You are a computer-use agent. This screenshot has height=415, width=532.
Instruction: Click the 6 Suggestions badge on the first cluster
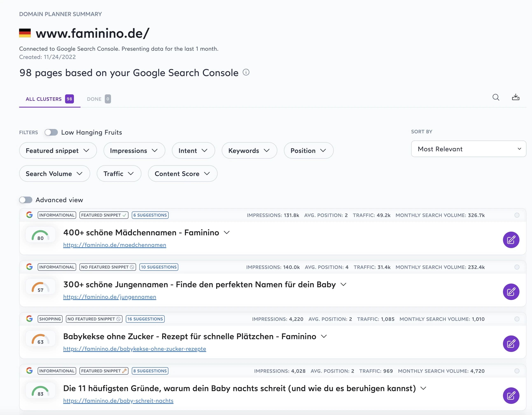click(x=150, y=215)
